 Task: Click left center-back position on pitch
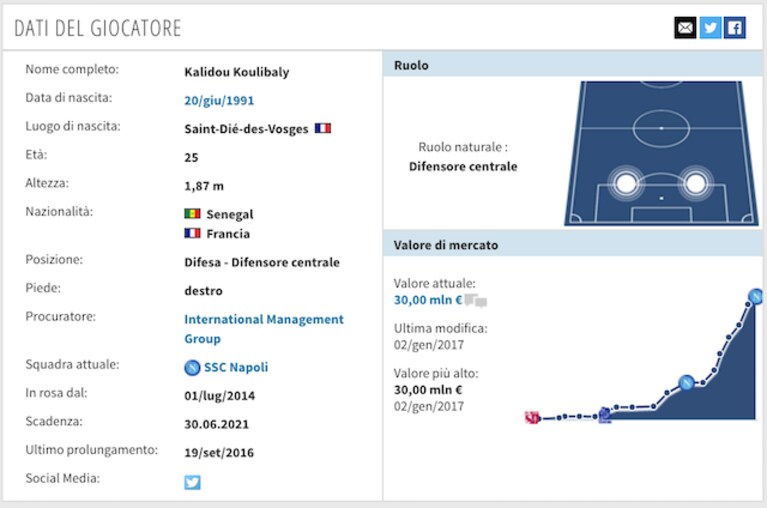tap(626, 184)
